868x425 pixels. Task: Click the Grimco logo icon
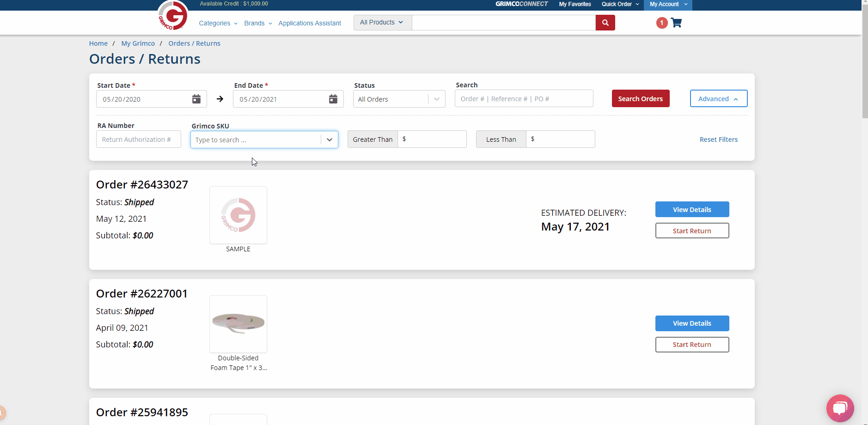[x=173, y=16]
